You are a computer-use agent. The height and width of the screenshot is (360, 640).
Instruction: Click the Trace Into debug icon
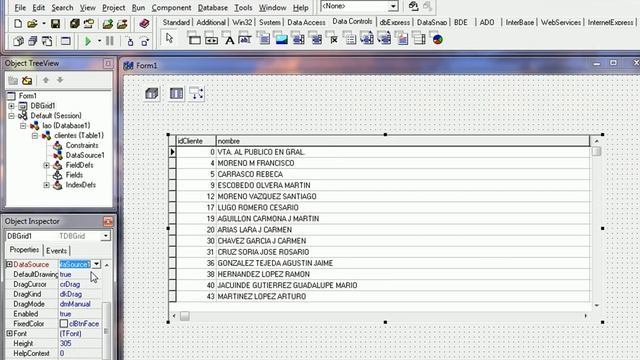pos(130,41)
